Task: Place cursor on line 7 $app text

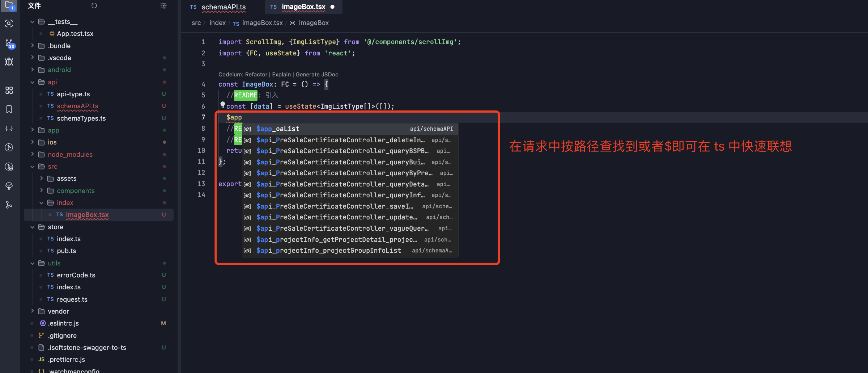Action: (x=234, y=117)
